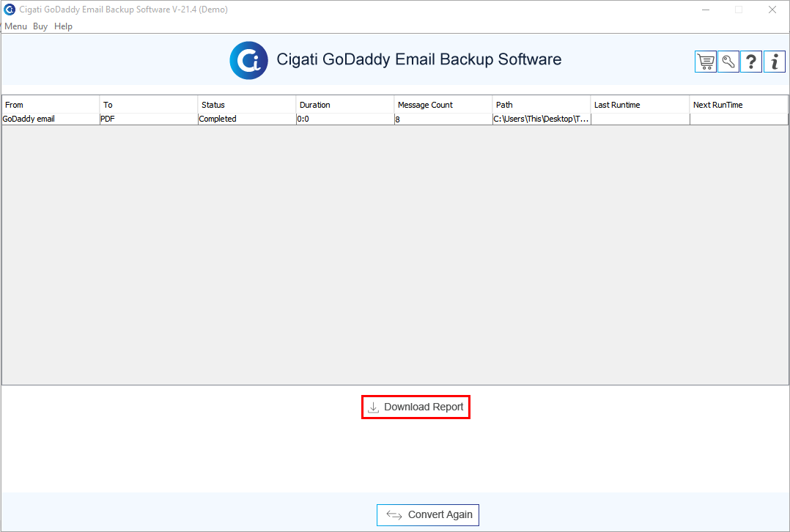This screenshot has height=532, width=790.
Task: Open the Buy menu
Action: point(40,26)
